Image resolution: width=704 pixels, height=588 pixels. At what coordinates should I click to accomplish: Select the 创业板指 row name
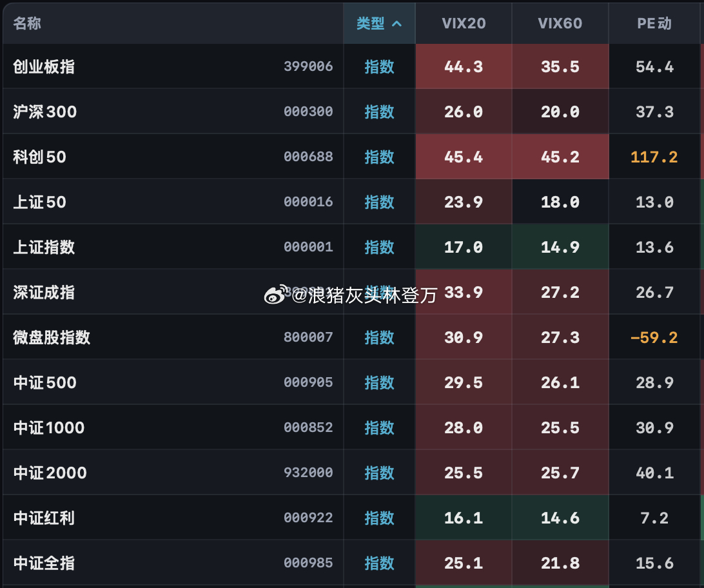click(44, 66)
